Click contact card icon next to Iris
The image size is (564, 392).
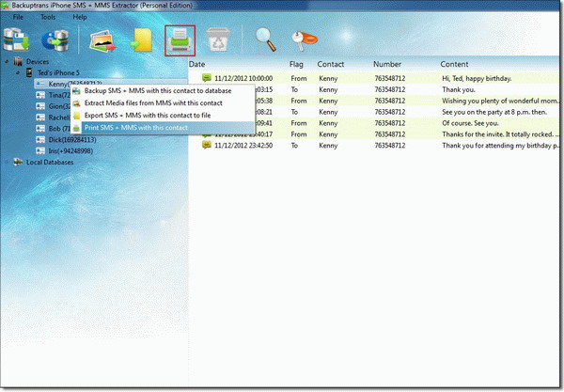tap(40, 150)
